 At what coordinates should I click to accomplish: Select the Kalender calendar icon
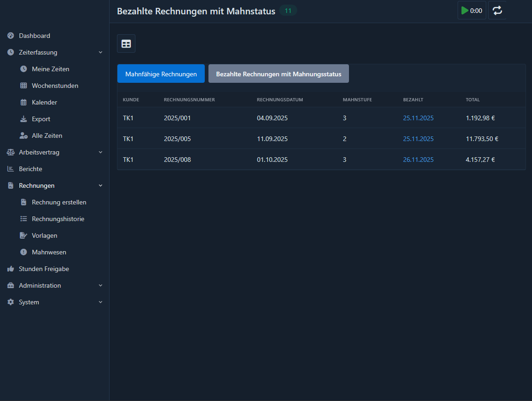tap(23, 102)
